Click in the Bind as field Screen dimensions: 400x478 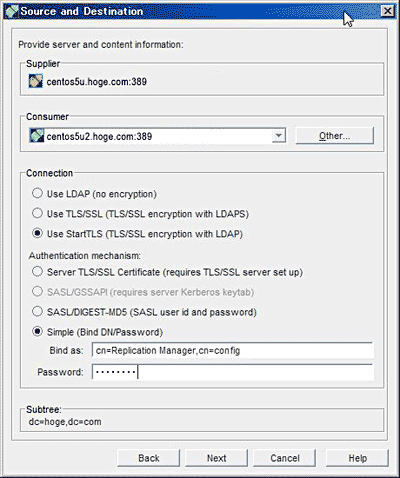click(233, 350)
